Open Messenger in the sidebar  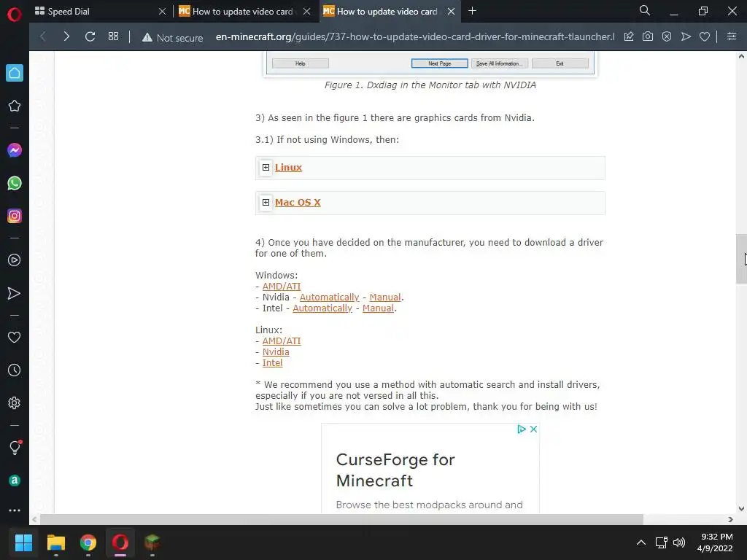(x=15, y=150)
